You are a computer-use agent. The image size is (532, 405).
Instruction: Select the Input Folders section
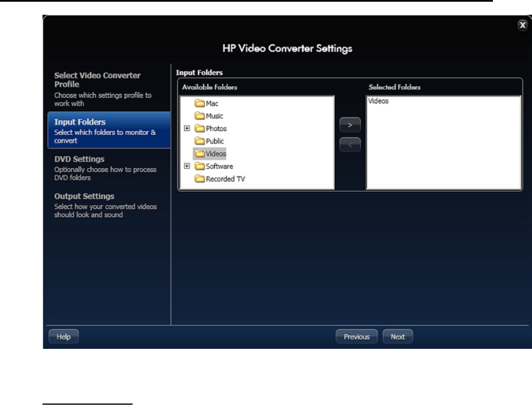point(109,130)
